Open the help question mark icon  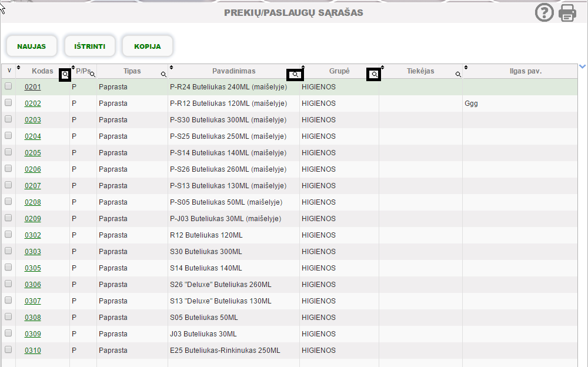[x=544, y=12]
